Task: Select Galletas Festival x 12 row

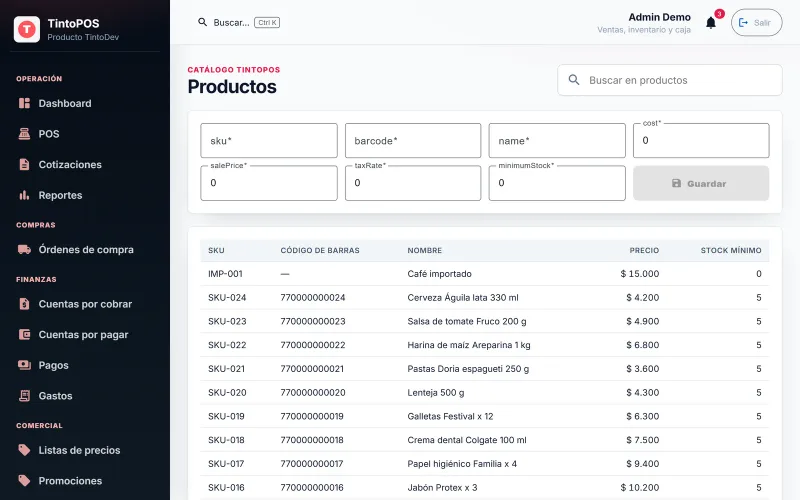Action: click(485, 416)
